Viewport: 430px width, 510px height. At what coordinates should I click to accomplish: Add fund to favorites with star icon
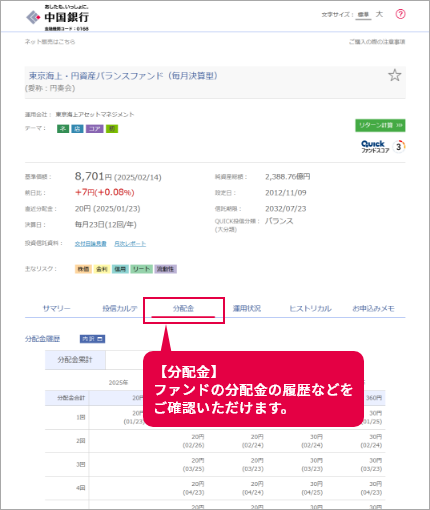pos(395,75)
